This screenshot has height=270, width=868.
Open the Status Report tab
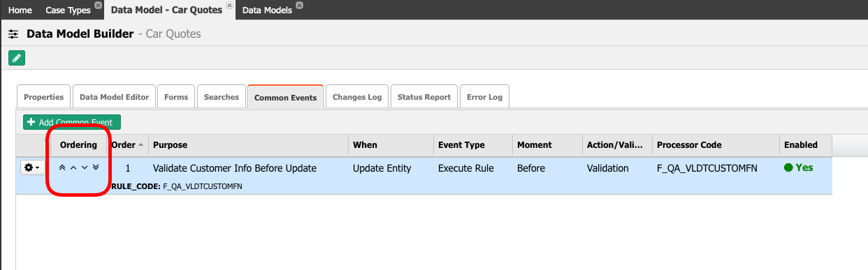click(x=424, y=97)
